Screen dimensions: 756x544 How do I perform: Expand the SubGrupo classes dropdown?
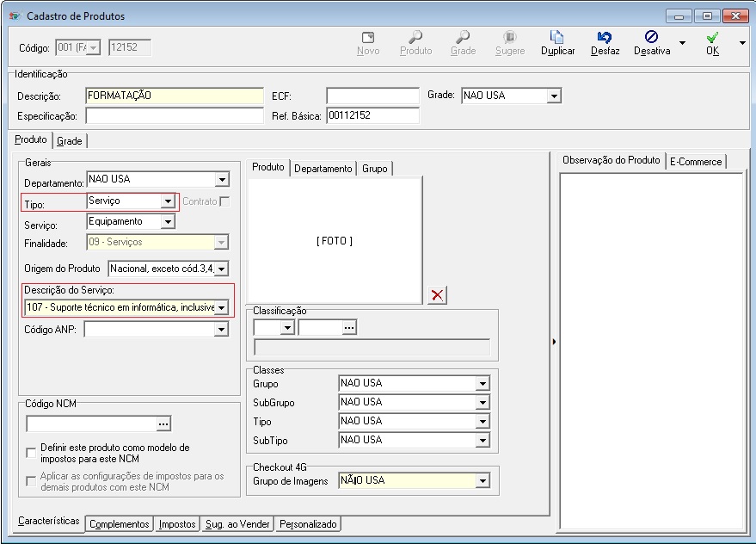pyautogui.click(x=482, y=403)
